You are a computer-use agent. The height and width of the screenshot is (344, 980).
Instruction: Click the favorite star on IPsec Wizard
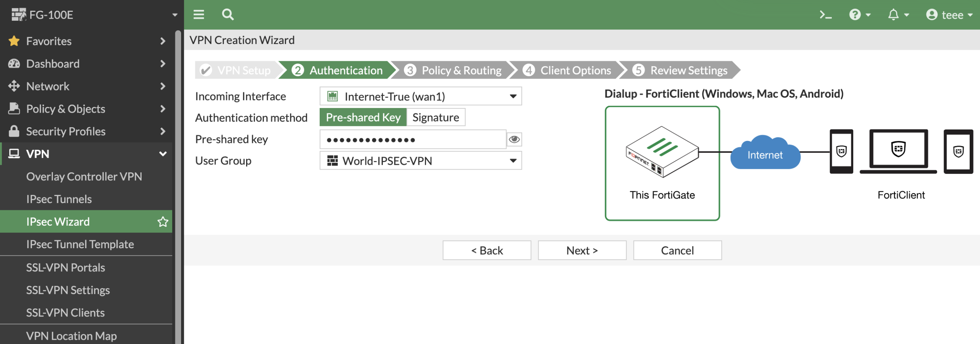click(x=163, y=221)
